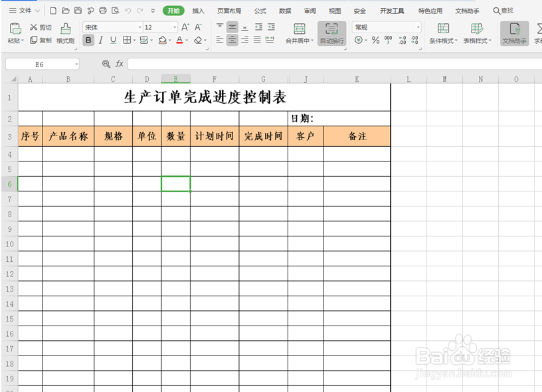Switch to the 插入 tab
Screen dimensions: 542x392
(x=198, y=11)
